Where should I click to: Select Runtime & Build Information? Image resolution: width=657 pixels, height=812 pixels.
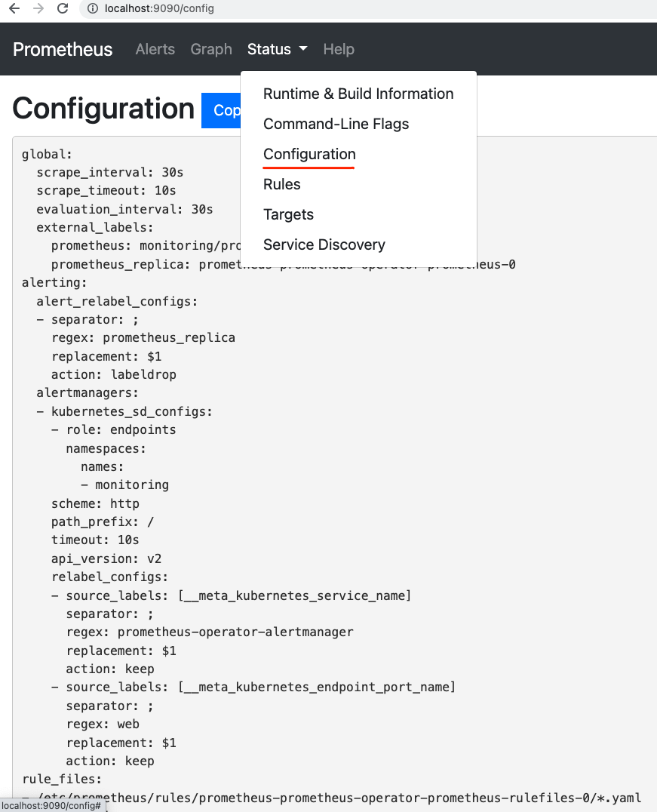tap(358, 94)
